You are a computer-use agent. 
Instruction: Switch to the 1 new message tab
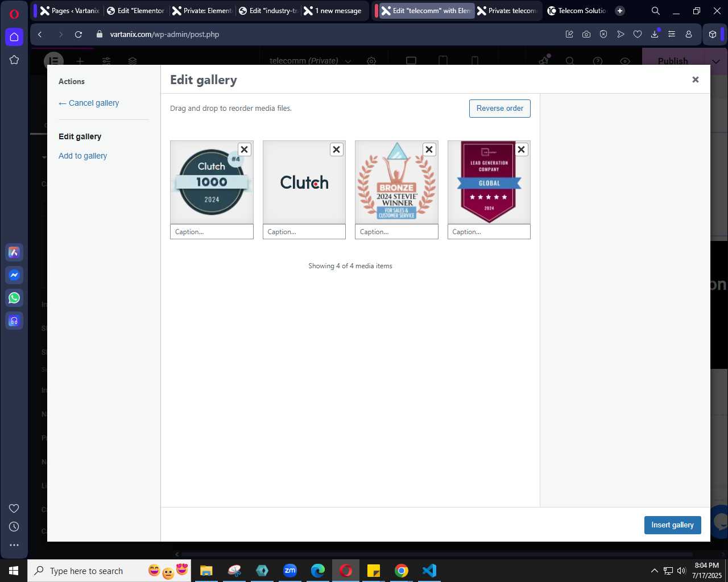tap(334, 10)
